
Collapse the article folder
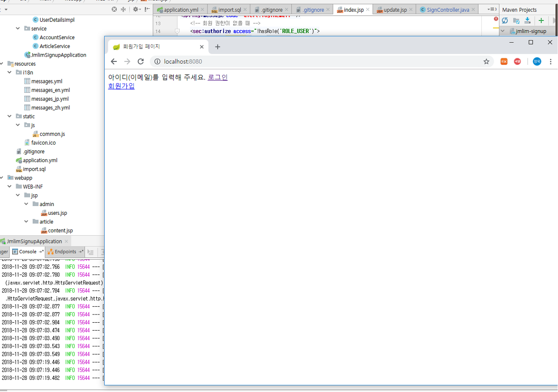(26, 222)
